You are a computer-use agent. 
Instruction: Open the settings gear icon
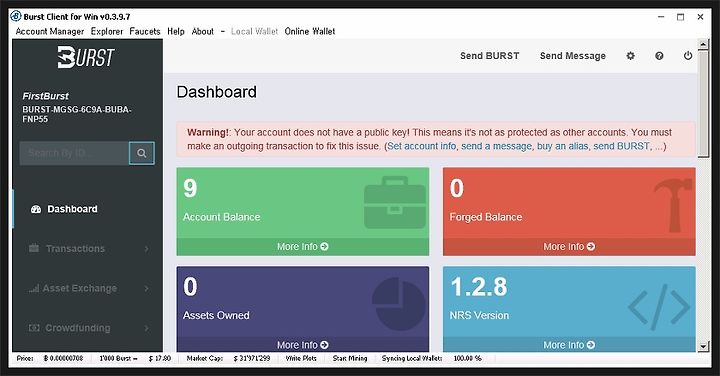630,56
